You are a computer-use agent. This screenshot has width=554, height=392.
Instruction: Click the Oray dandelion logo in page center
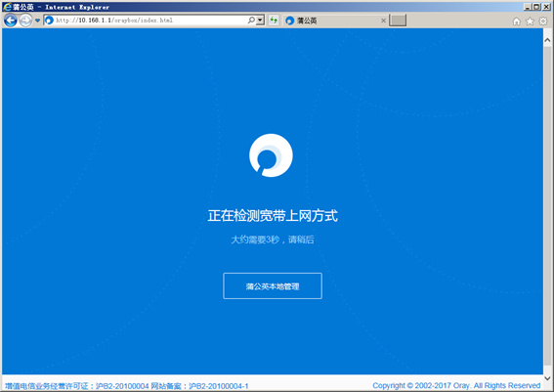pyautogui.click(x=271, y=155)
